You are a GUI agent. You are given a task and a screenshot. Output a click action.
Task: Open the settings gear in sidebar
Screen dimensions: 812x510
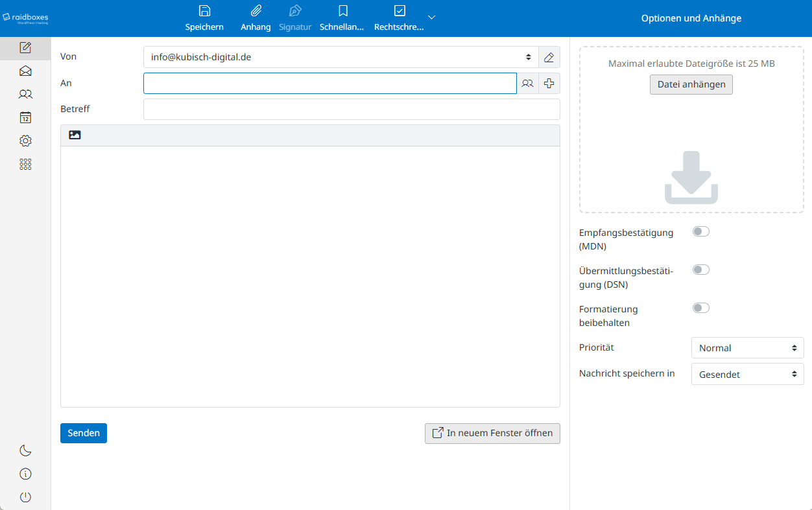click(25, 141)
